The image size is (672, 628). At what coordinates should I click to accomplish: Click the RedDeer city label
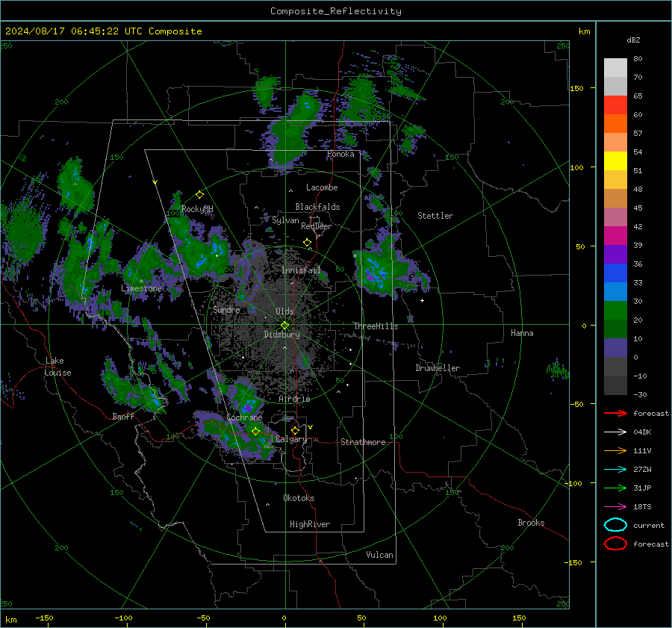[x=317, y=226]
